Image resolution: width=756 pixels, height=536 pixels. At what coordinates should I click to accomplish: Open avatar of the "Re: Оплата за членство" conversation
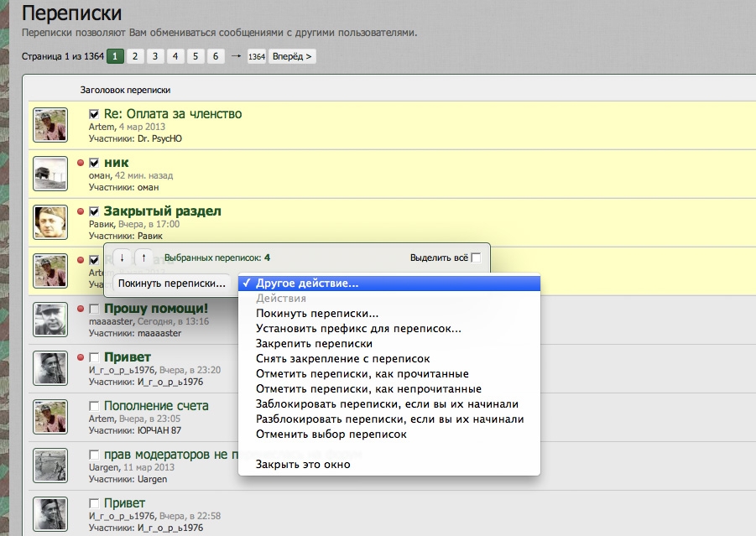point(50,125)
